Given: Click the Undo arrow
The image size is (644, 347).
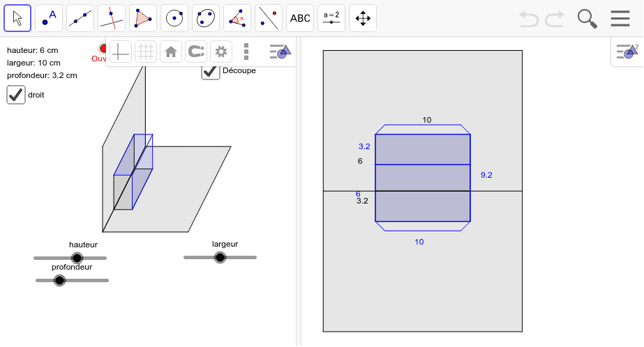Looking at the screenshot, I should [529, 19].
